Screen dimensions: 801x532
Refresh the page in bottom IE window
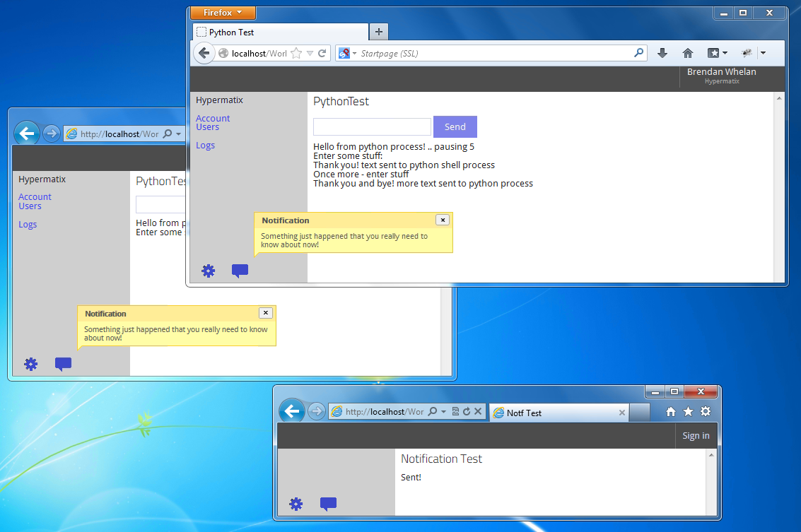pyautogui.click(x=467, y=411)
